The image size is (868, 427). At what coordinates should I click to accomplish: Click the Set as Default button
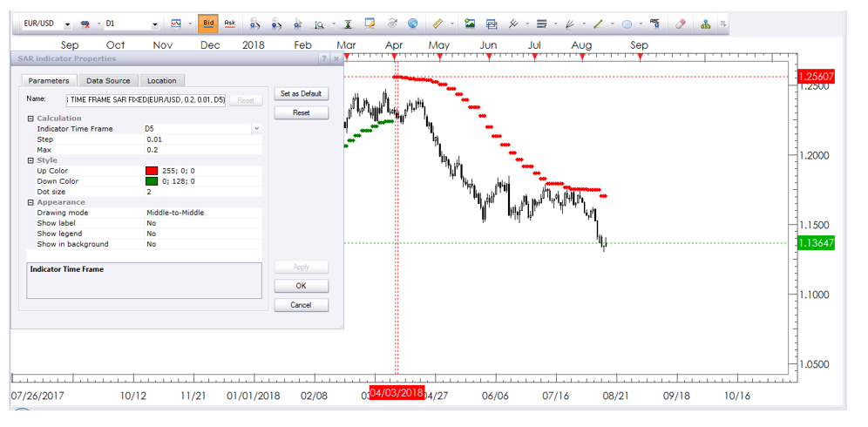[302, 93]
